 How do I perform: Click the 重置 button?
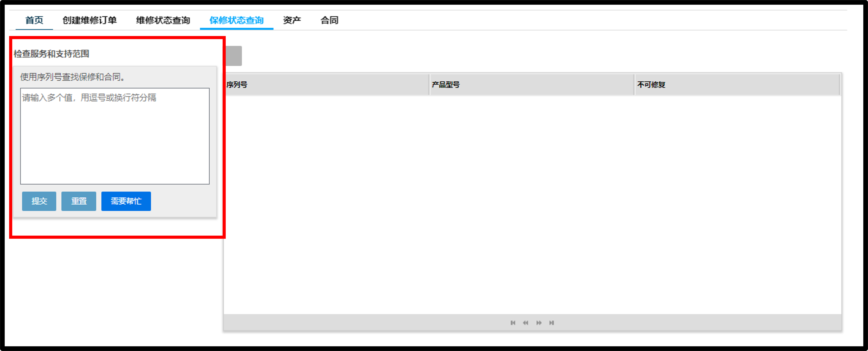pyautogui.click(x=79, y=201)
